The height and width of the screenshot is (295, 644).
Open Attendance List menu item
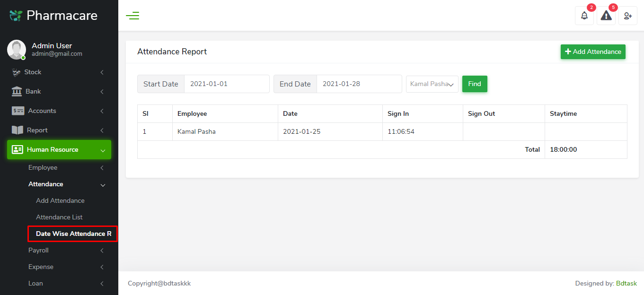pos(59,217)
